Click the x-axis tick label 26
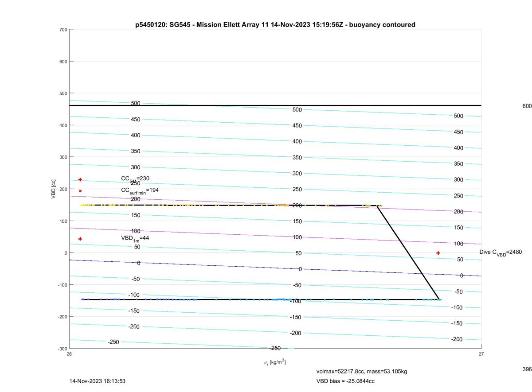Screen dimensions: 532x392 coord(69,354)
